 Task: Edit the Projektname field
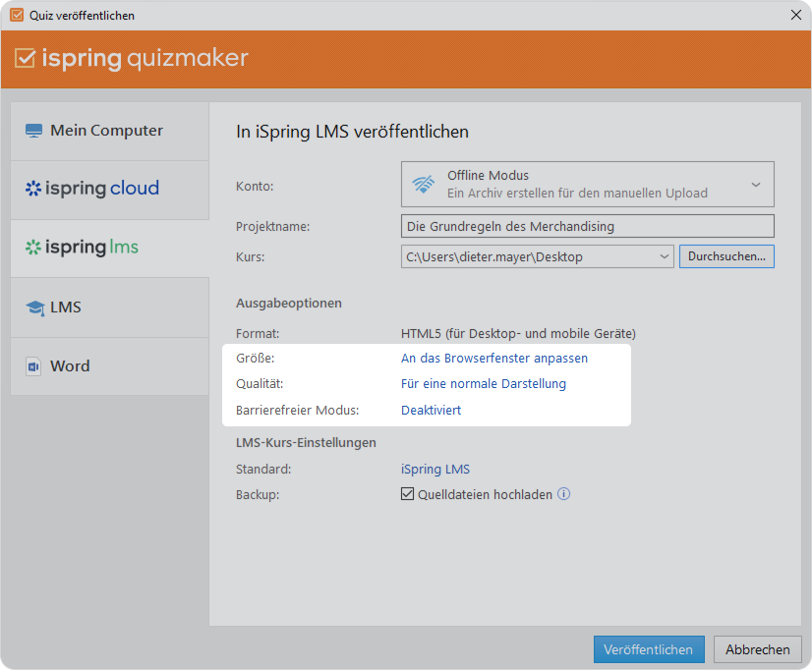(587, 227)
